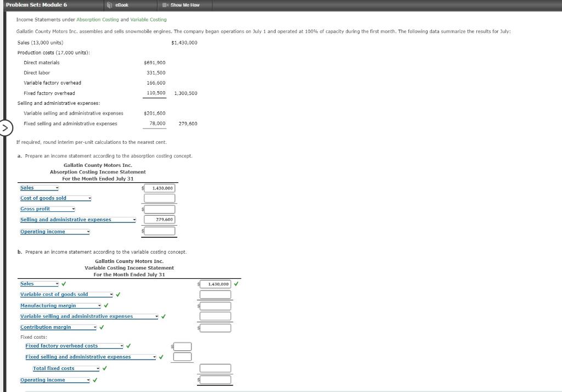Screen dimensions: 562x392
Task: Open the variable statement Sales dropdown
Action: point(39,284)
